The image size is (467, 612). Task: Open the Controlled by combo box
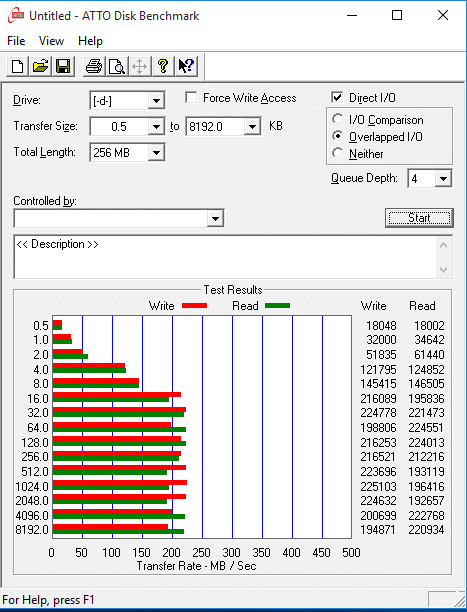coord(119,218)
